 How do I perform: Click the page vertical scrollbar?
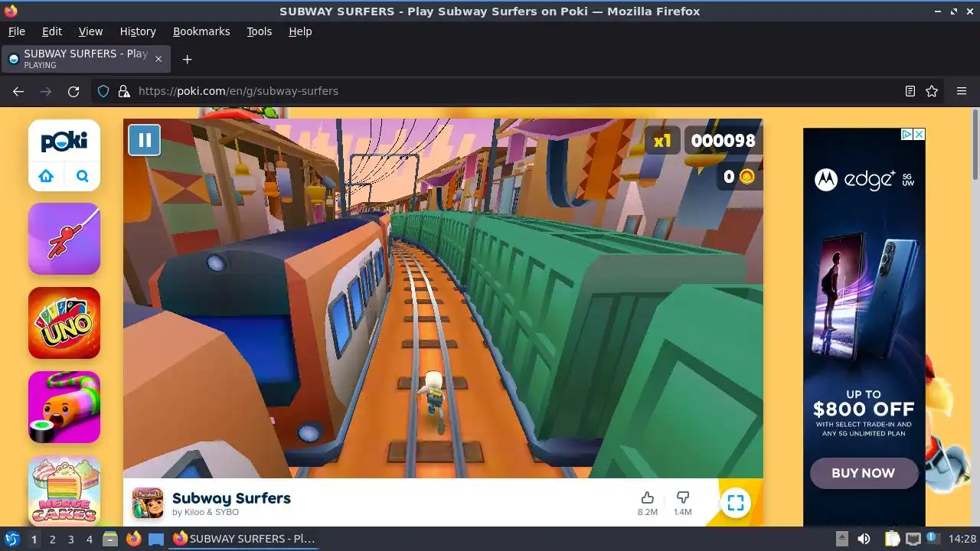coord(975,145)
